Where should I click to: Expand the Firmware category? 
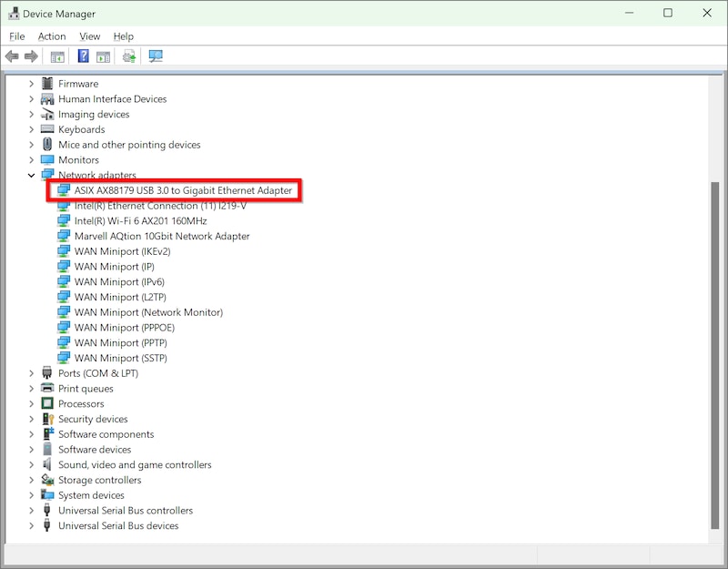click(32, 84)
